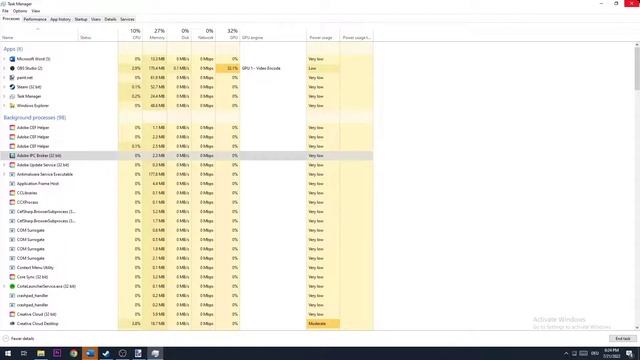The height and width of the screenshot is (360, 640).
Task: Open the Options menu
Action: coord(20,11)
